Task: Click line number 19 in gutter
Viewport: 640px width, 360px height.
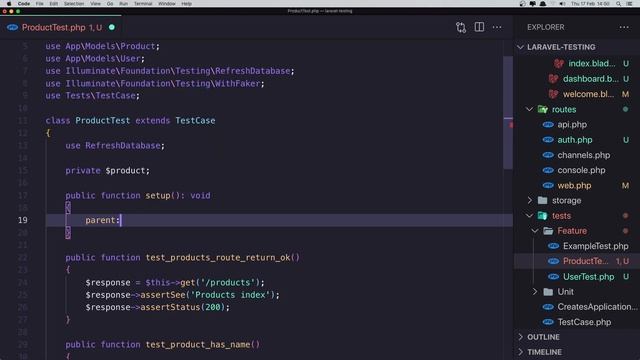Action: (x=23, y=220)
